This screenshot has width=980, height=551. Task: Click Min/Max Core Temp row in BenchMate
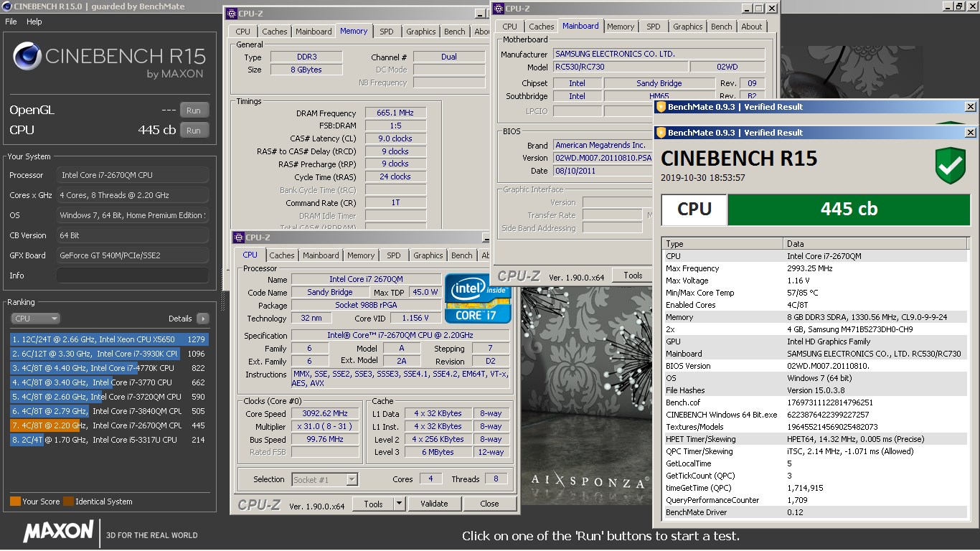coord(814,293)
